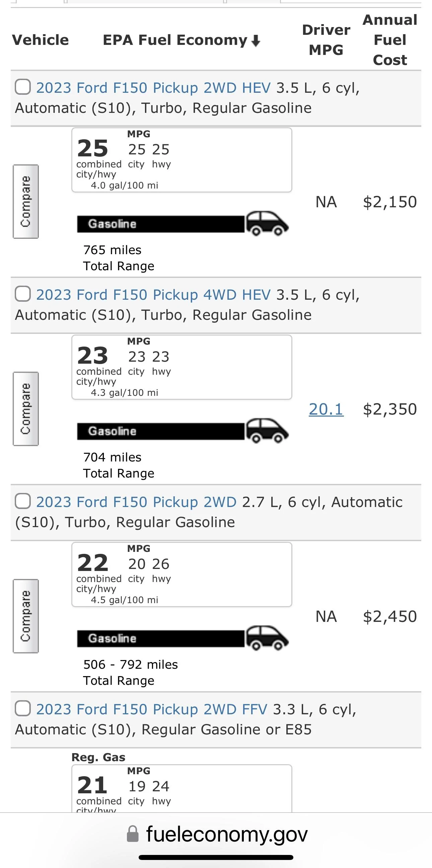
Task: Sort by EPA Fuel Economy column header
Action: point(175,40)
